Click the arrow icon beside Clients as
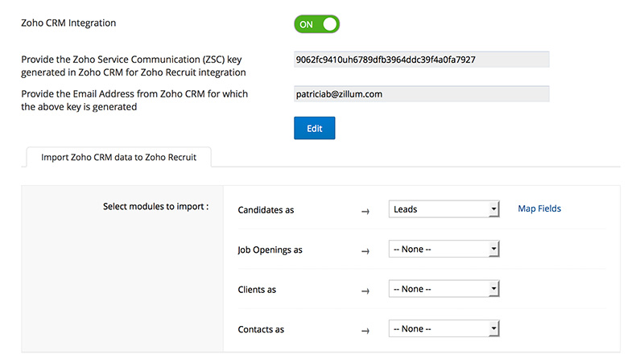The image size is (644, 363). pos(365,291)
